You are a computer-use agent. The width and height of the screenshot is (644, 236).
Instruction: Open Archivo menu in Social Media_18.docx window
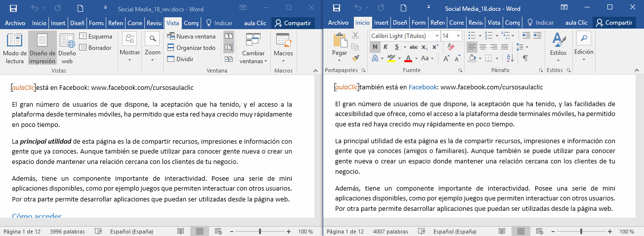338,23
